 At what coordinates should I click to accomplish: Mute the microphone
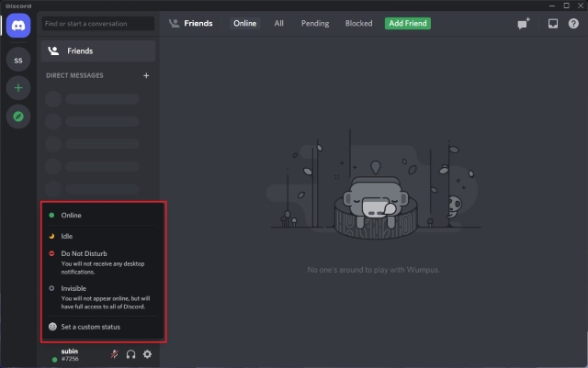coord(114,354)
